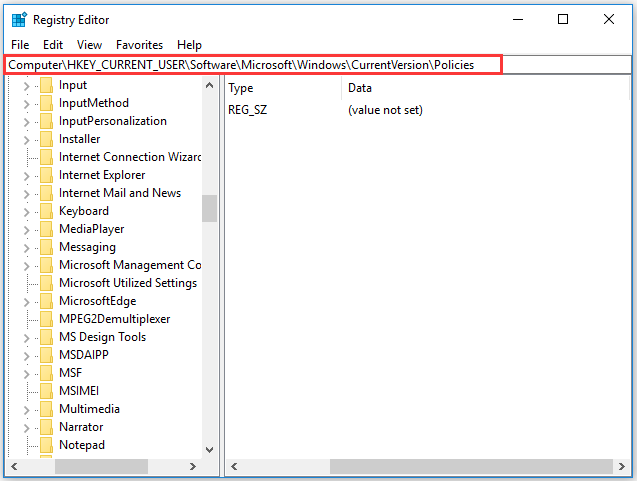The width and height of the screenshot is (637, 481).
Task: Click the '(value not set)' data cell
Action: (385, 110)
